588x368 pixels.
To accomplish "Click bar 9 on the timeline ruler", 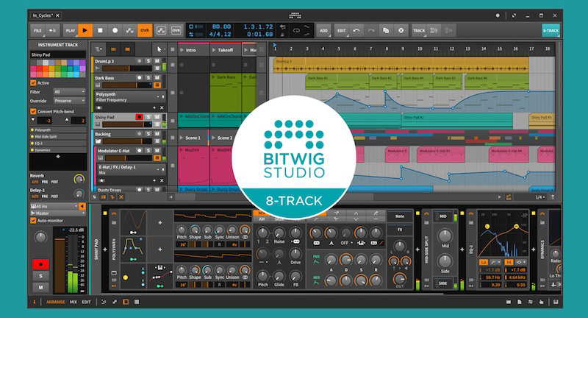I will (x=403, y=49).
